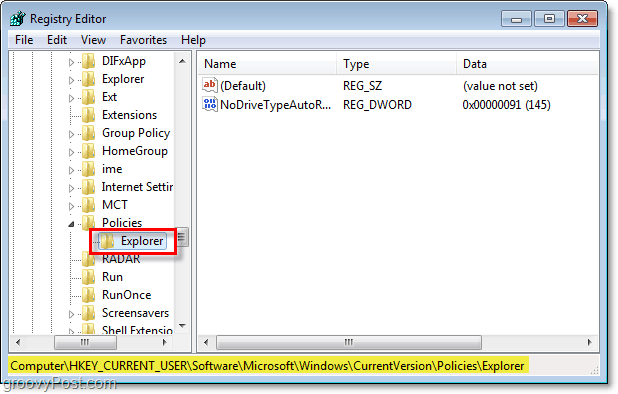Click tree pane horizontal scroll left arrow
The image size is (618, 394).
18,342
